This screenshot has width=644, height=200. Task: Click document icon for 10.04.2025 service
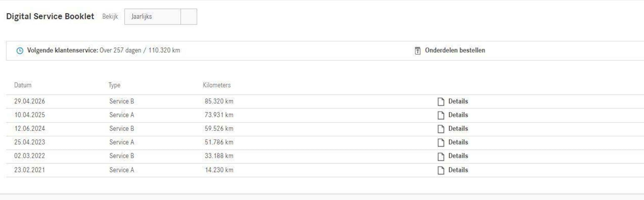pos(441,115)
